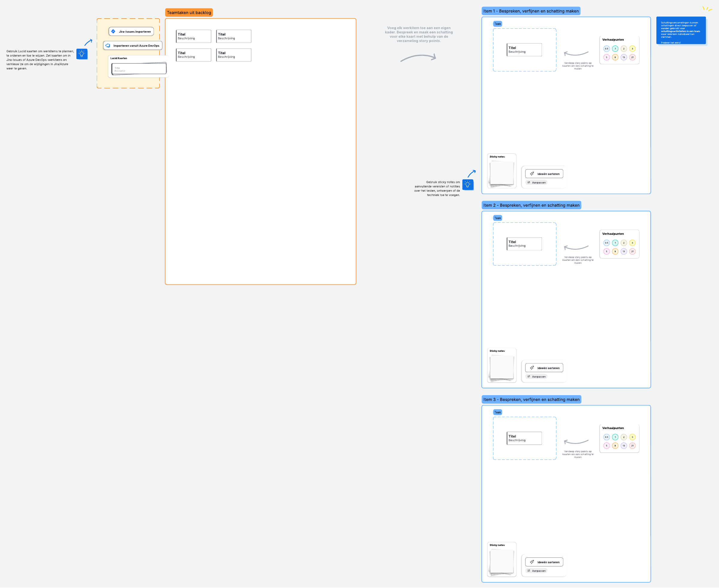The image size is (719, 588).
Task: Pick the orange 8 story point in Item 1
Action: 615,57
